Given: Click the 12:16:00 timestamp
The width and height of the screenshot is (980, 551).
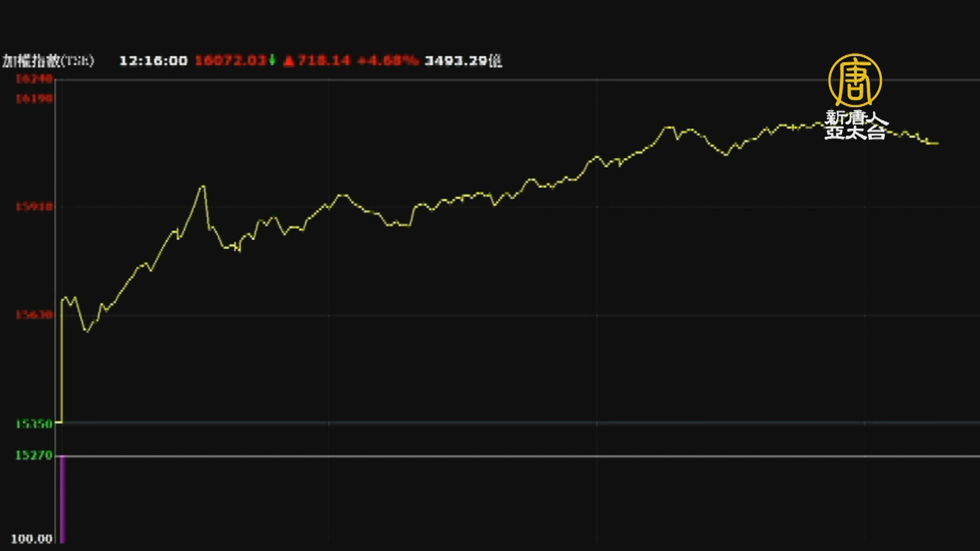Looking at the screenshot, I should click(x=153, y=61).
